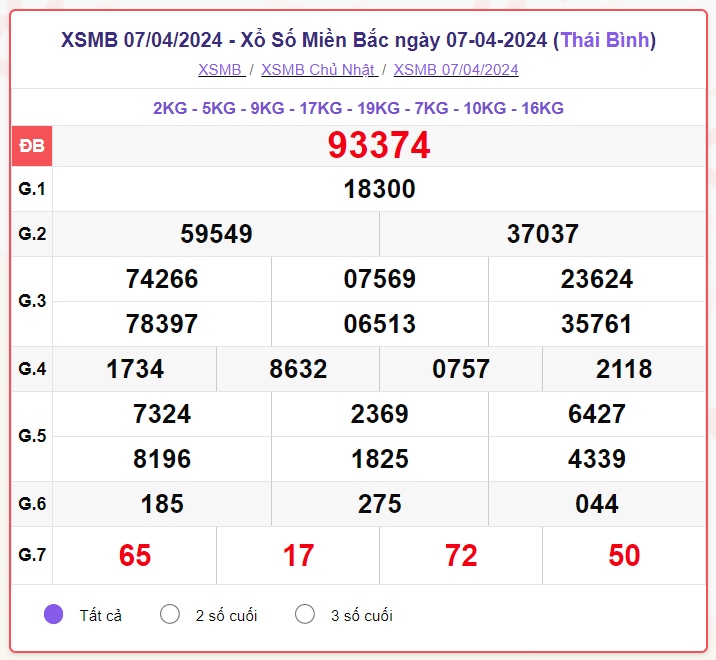The image size is (716, 660).
Task: Click the ticket codes line starting '2KG - 5KG'
Action: 358,108
